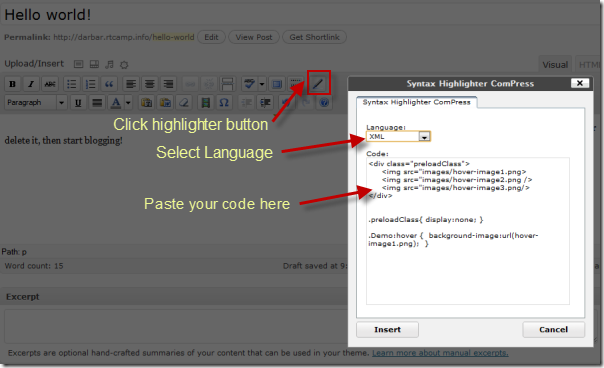Toggle fullscreen editing mode
The height and width of the screenshot is (368, 604).
[x=277, y=84]
